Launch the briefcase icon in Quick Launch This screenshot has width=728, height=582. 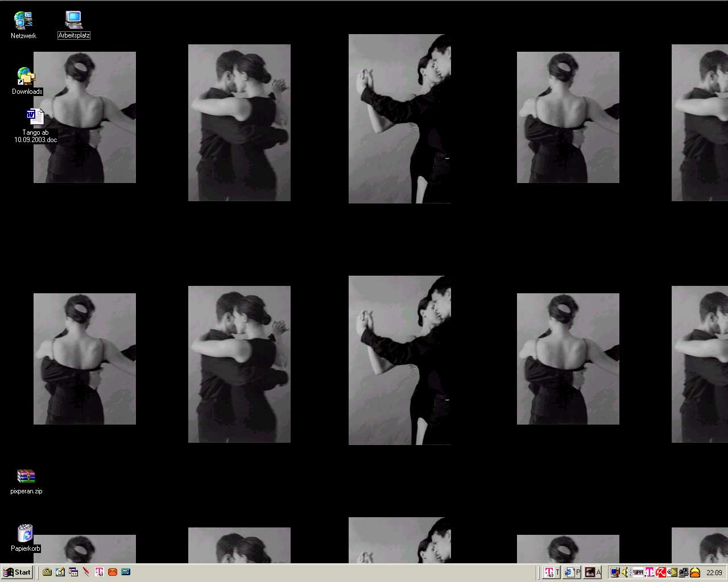click(x=47, y=572)
